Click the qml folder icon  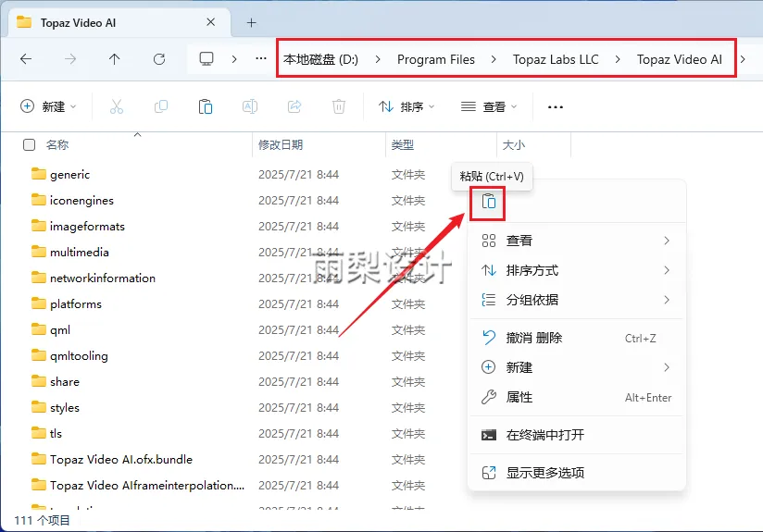(39, 329)
